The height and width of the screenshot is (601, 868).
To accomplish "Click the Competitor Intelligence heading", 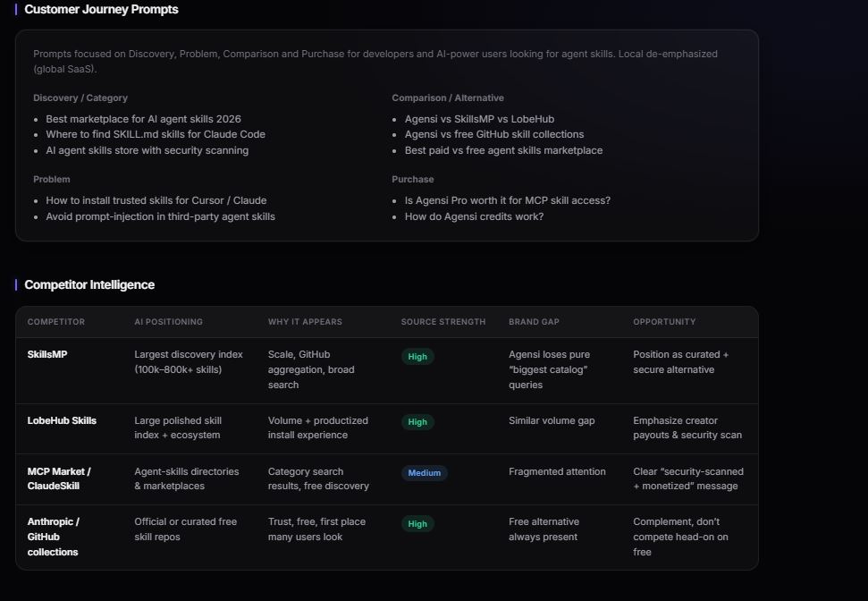I will [x=89, y=284].
